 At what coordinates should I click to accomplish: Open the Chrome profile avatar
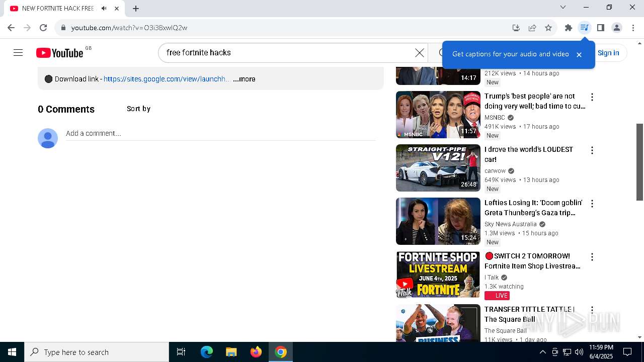pos(616,28)
